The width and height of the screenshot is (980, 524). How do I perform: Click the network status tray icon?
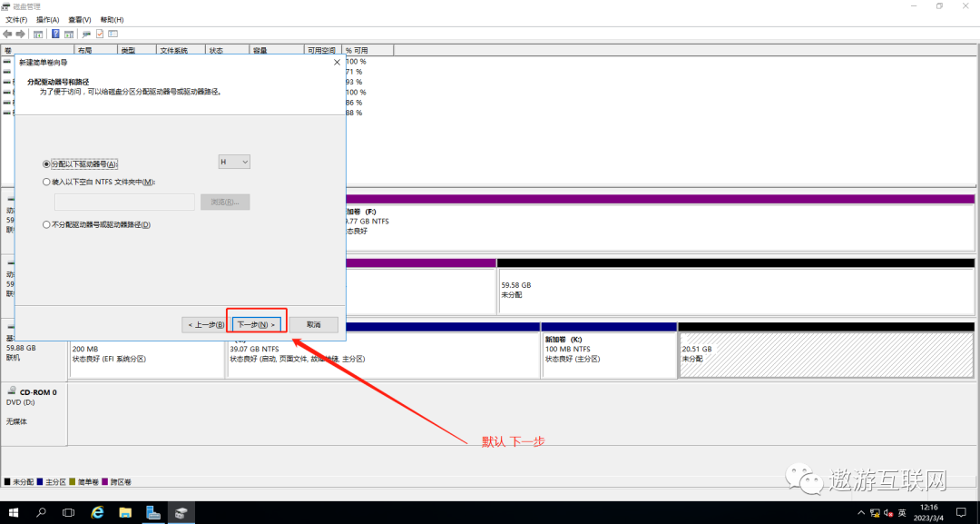coord(875,513)
